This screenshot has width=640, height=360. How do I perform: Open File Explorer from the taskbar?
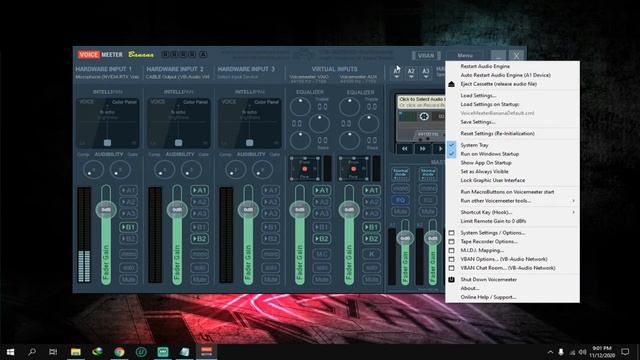tap(76, 352)
